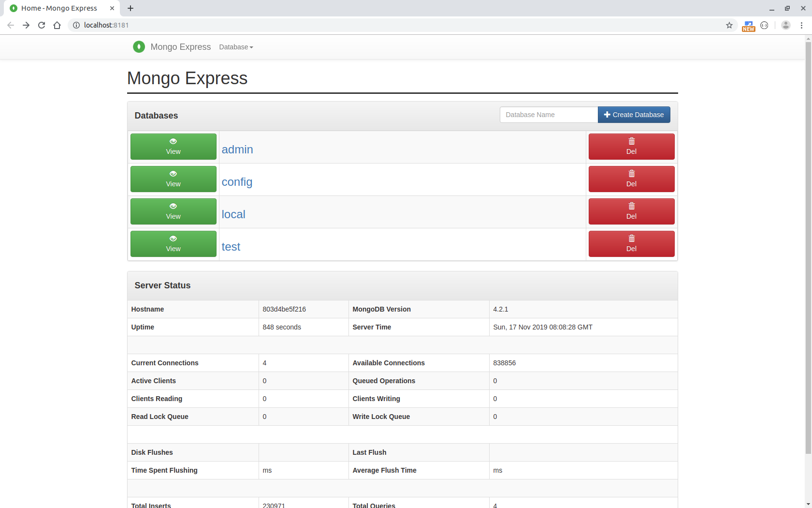
Task: Select the Home - Mongo Express tab
Action: pyautogui.click(x=63, y=8)
